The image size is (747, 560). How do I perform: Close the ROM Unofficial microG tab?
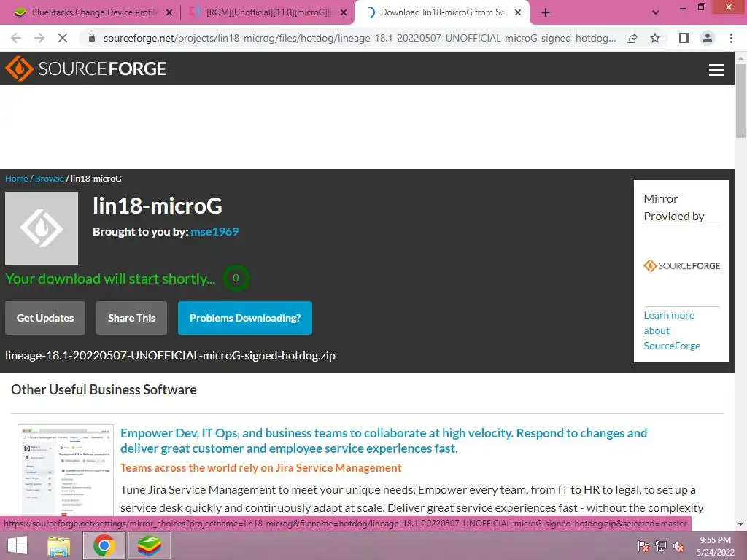pos(344,13)
